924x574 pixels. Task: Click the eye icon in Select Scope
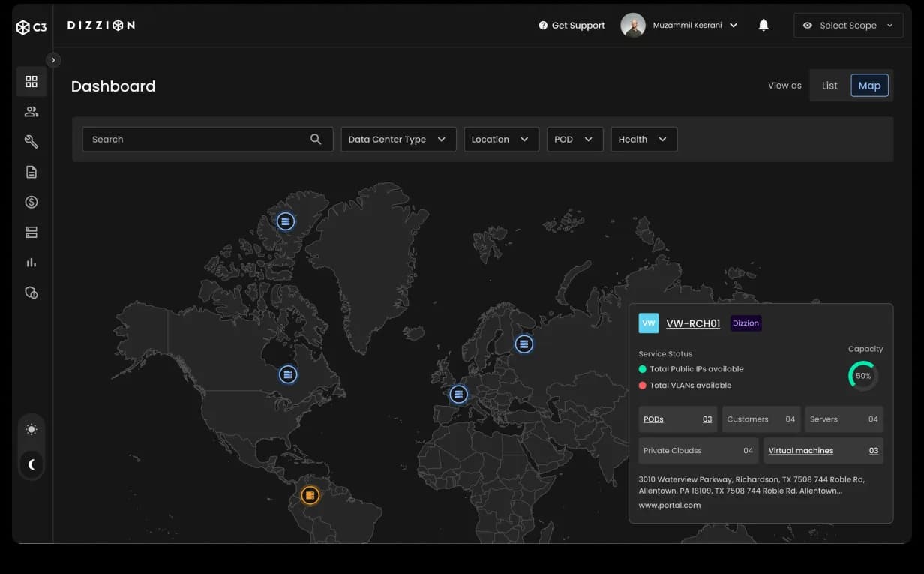pyautogui.click(x=808, y=26)
